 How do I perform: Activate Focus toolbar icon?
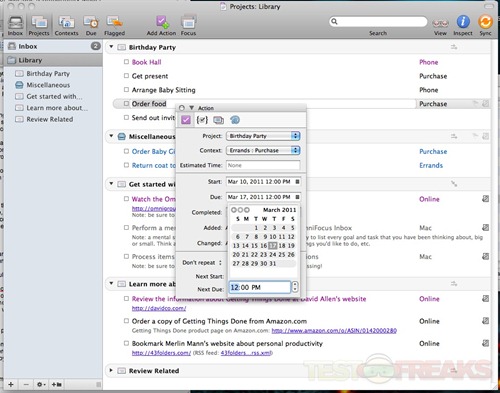coord(188,25)
